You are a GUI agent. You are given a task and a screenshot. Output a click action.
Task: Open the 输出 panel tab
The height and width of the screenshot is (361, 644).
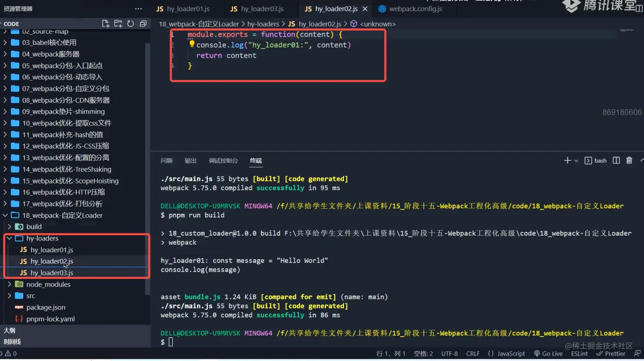190,161
